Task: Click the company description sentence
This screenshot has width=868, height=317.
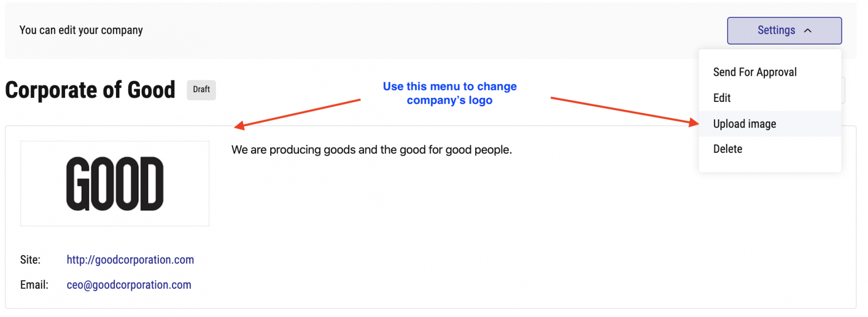Action: (372, 150)
